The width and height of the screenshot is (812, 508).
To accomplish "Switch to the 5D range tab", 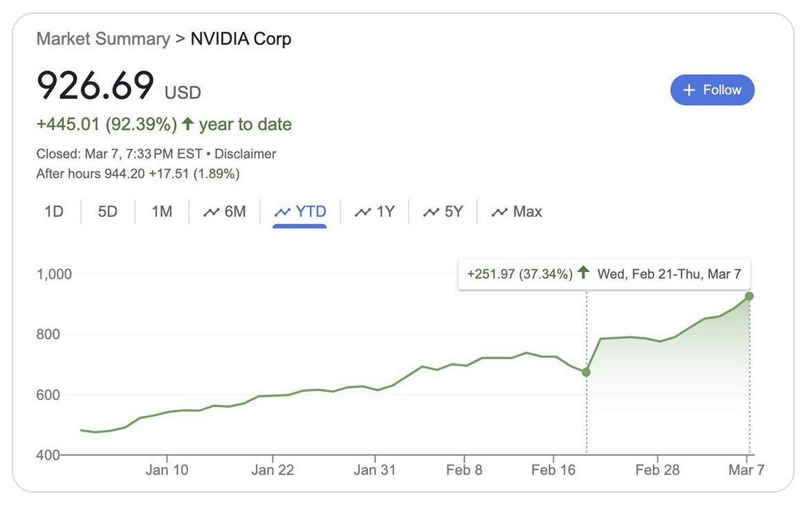I will click(x=108, y=212).
